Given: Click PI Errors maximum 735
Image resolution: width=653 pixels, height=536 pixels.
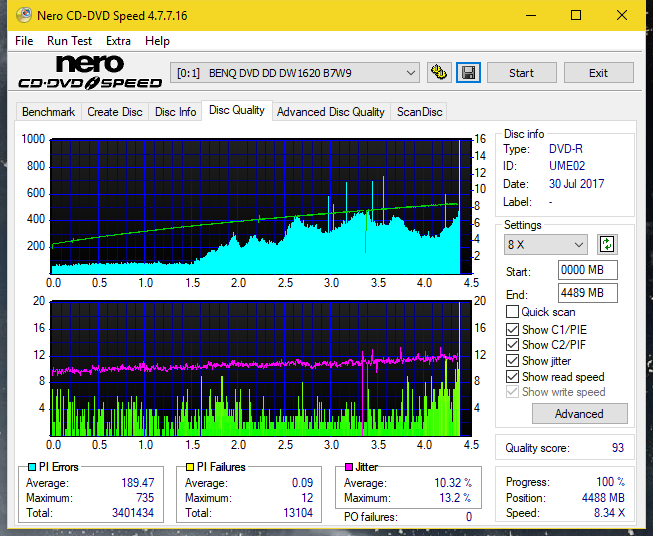Looking at the screenshot, I should (145, 498).
